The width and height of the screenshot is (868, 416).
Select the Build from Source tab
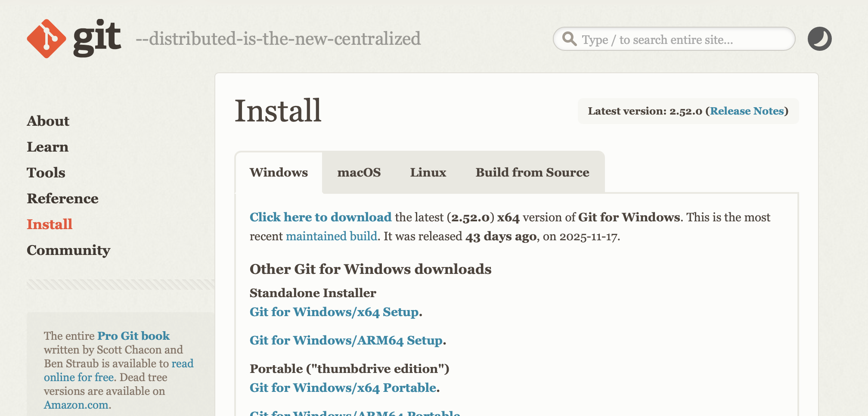(x=532, y=172)
